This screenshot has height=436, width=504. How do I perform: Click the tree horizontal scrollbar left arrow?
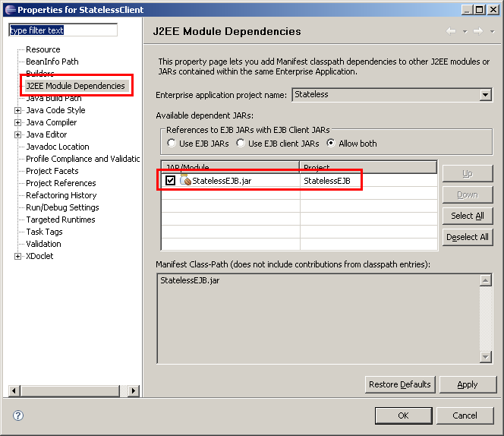click(14, 391)
